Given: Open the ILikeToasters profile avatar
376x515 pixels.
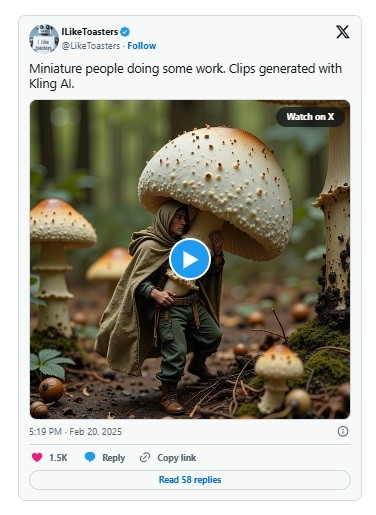Looking at the screenshot, I should 44,39.
